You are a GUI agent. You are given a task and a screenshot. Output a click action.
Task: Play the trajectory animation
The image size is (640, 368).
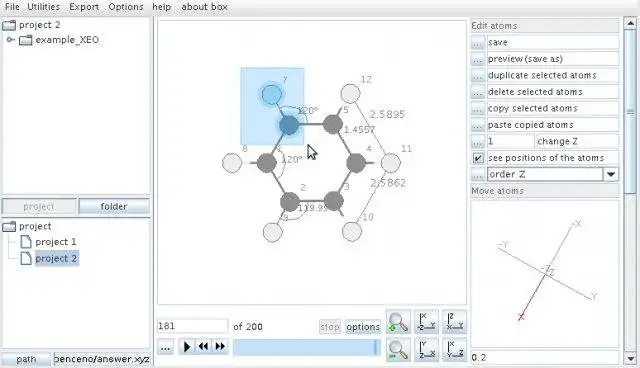pos(187,347)
